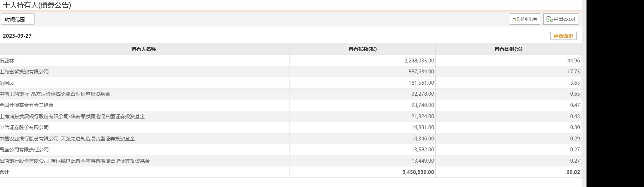Select the 伍阿凤 holder name
This screenshot has height=187, width=644.
click(7, 83)
